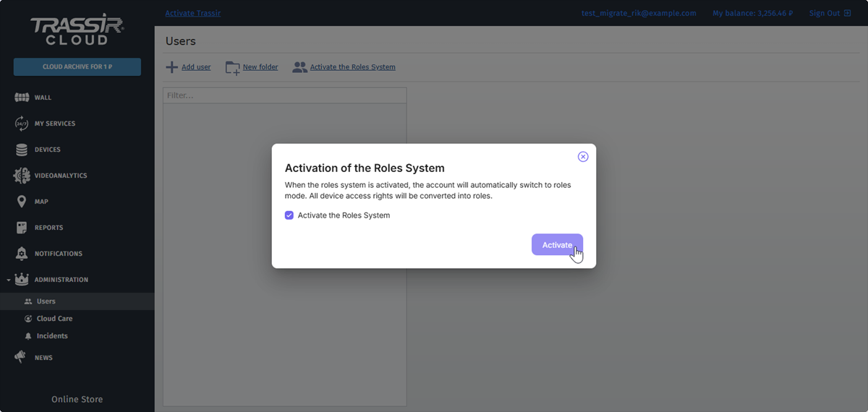Click the Filter input field

(284, 95)
